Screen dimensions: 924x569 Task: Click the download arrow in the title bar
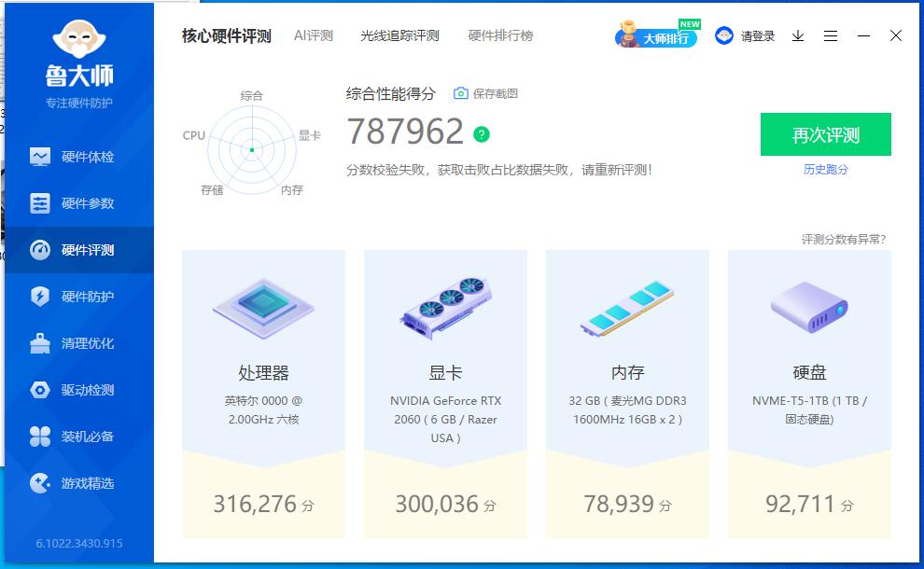pos(797,35)
